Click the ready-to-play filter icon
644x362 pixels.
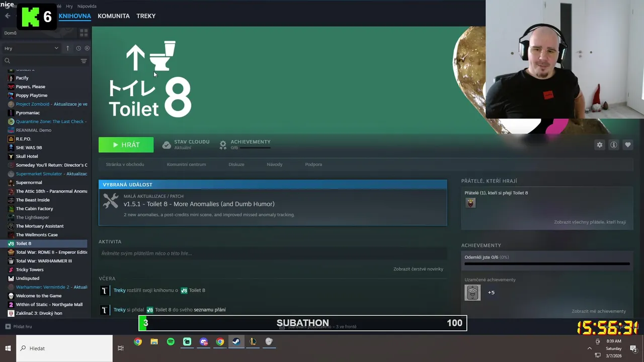(x=87, y=48)
